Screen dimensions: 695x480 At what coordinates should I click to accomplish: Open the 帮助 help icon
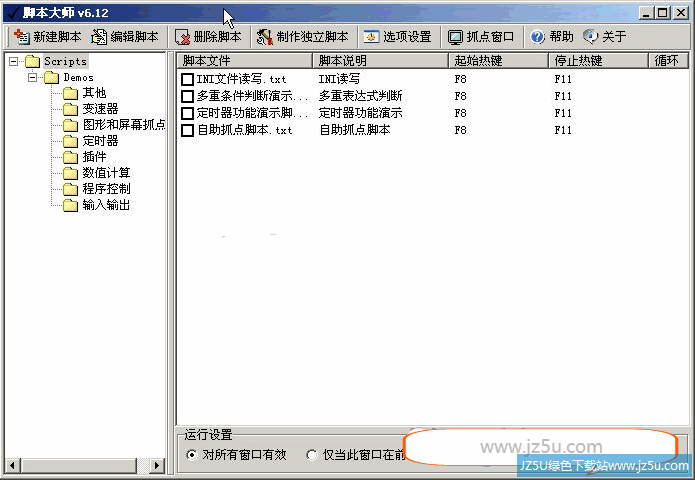[x=537, y=37]
